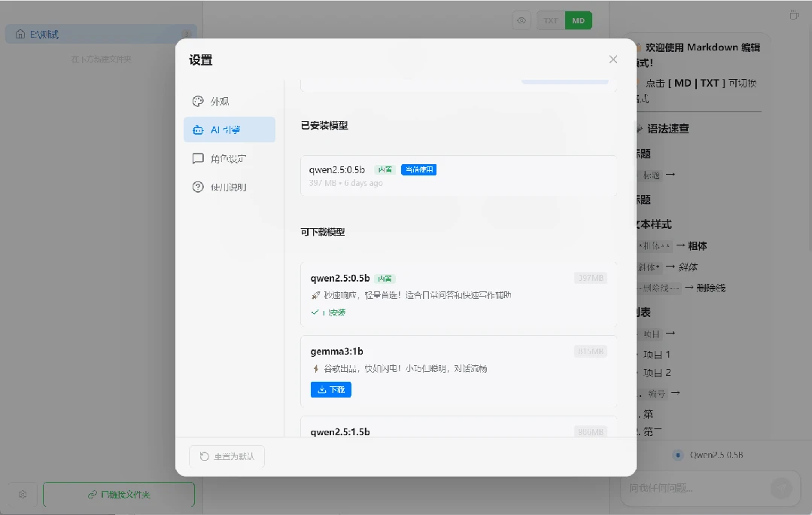Click the question mark icon beside 使用说明
812x515 pixels.
point(198,187)
